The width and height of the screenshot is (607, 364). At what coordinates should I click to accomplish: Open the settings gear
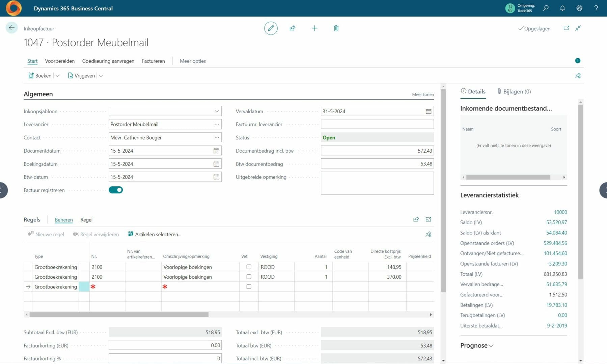click(579, 8)
